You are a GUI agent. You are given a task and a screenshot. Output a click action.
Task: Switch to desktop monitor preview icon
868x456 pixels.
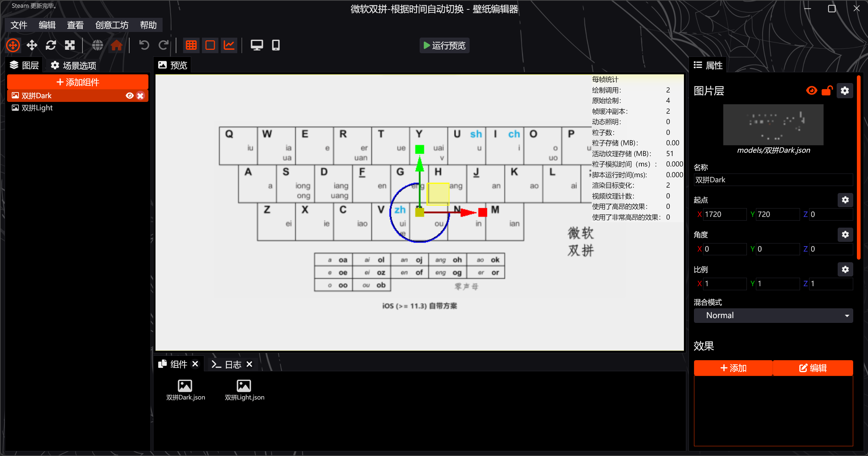[256, 45]
